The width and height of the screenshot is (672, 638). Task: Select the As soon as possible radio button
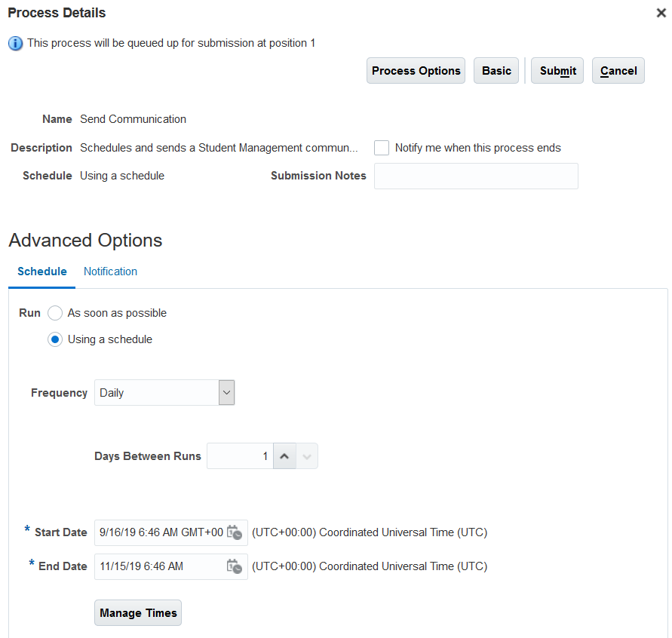click(x=54, y=313)
